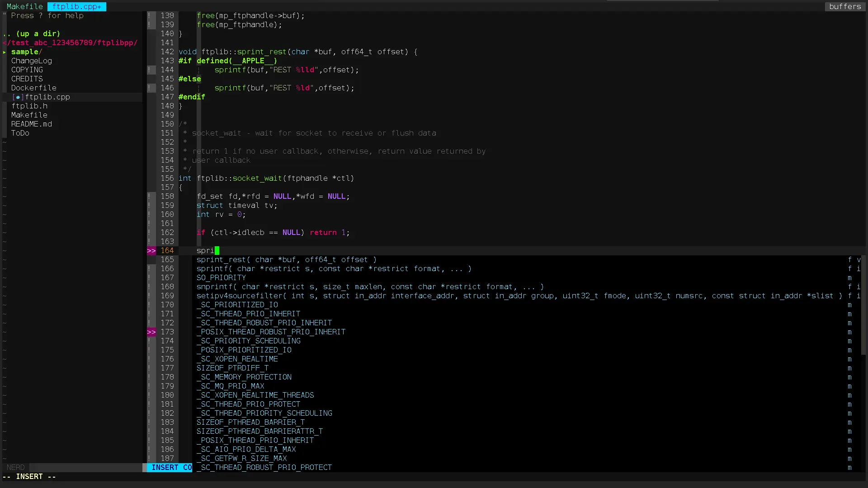The image size is (868, 488).
Task: Open README.md from the file tree
Action: (32, 124)
